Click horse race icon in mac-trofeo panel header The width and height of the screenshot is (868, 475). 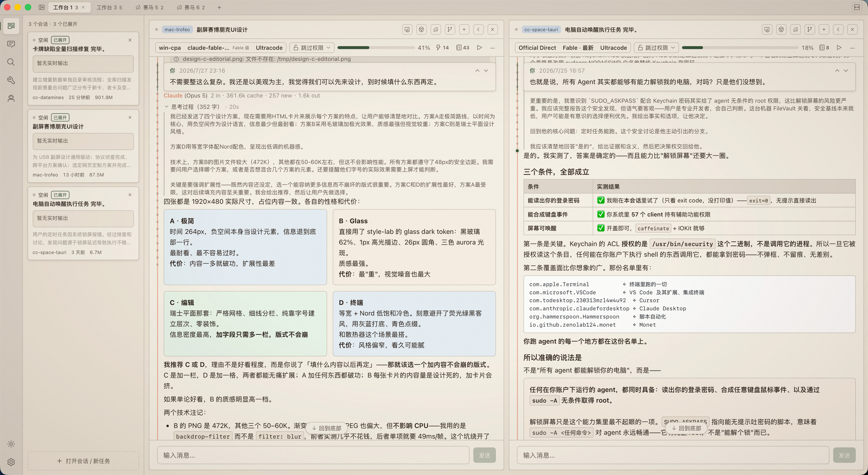point(436,30)
